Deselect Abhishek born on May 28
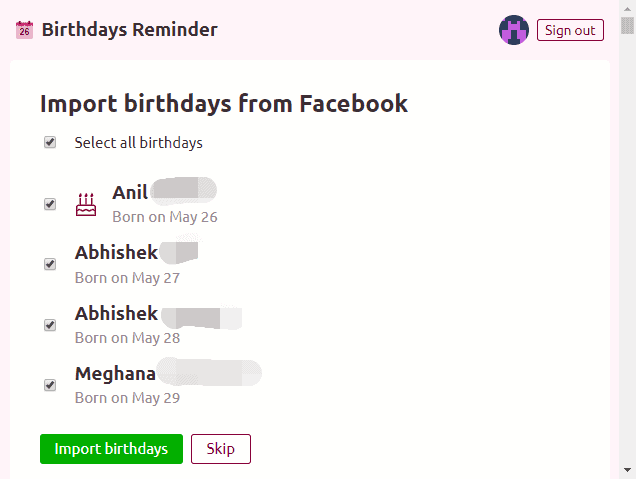The width and height of the screenshot is (636, 479). click(50, 325)
